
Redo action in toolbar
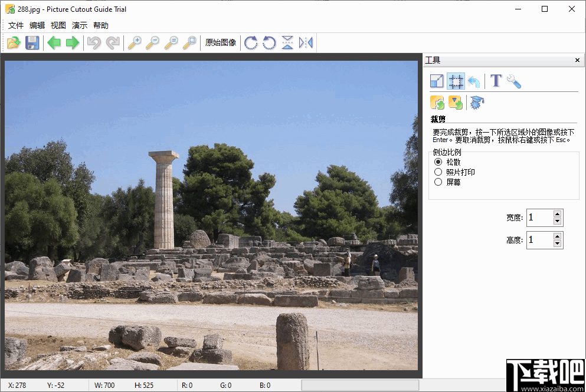(x=113, y=42)
